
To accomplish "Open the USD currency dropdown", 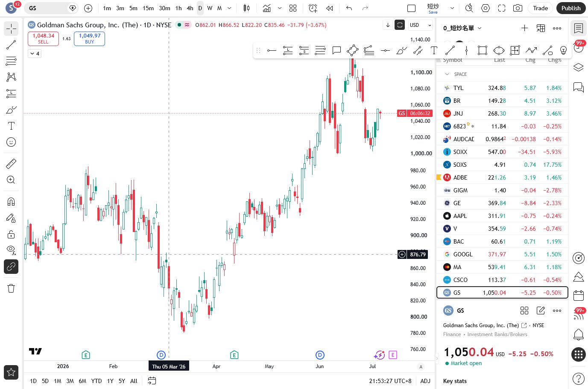I will click(x=420, y=25).
